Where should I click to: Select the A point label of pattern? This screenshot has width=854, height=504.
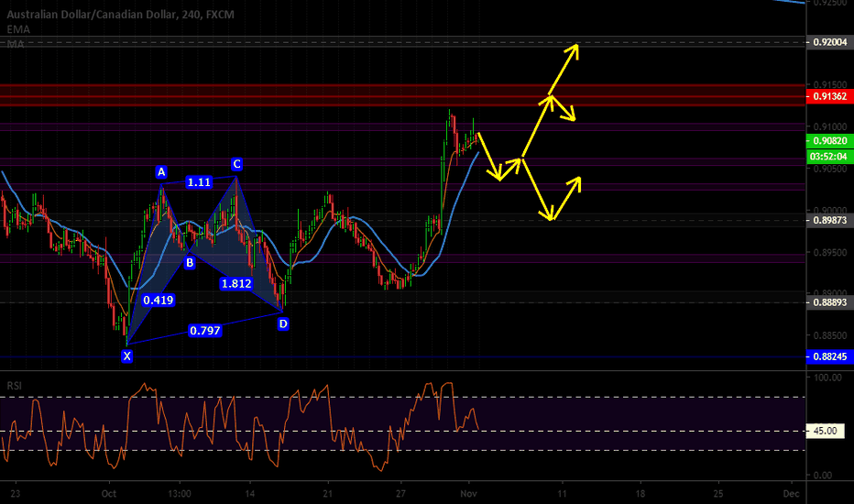click(161, 172)
